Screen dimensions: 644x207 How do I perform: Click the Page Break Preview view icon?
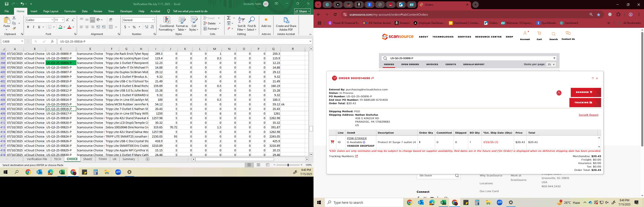point(268,165)
